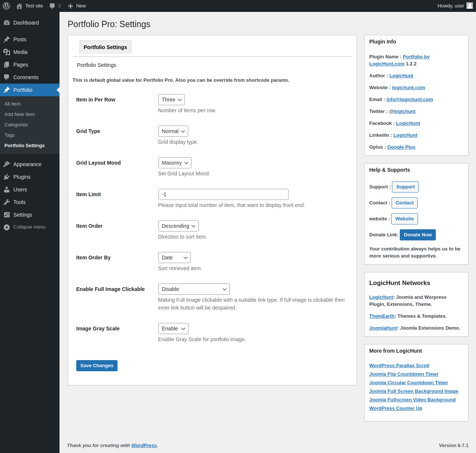Click the Comments bubble icon in sidebar
The image size is (476, 453).
click(x=7, y=77)
